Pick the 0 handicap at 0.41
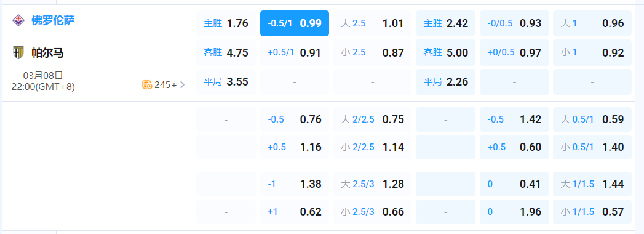 (x=514, y=184)
